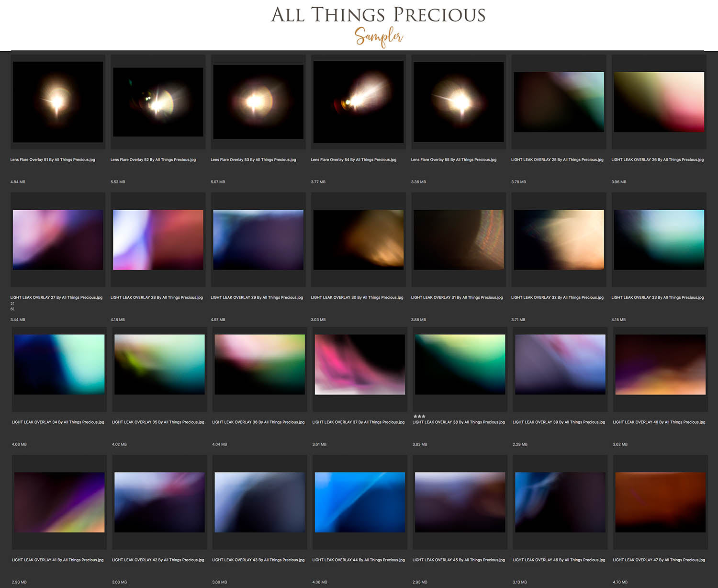The width and height of the screenshot is (718, 588).
Task: Choose Light Leak Overlay 26 thumbnail
Action: 659,102
